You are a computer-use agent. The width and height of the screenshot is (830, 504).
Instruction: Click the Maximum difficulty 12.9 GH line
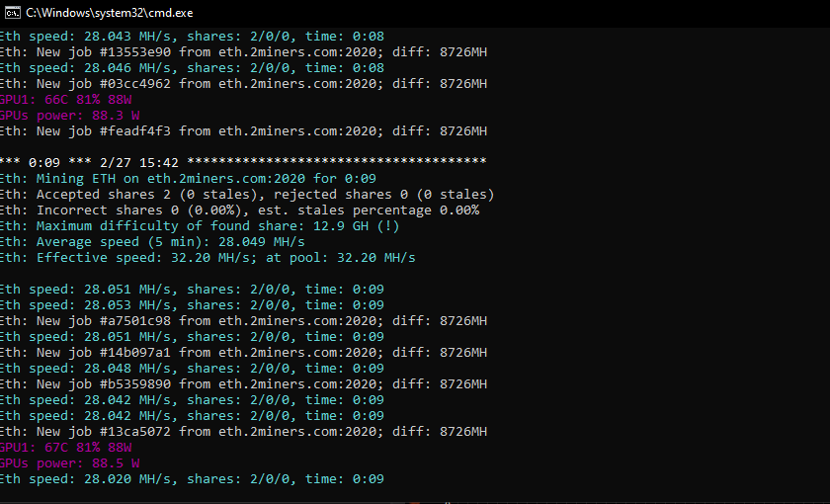[x=200, y=226]
